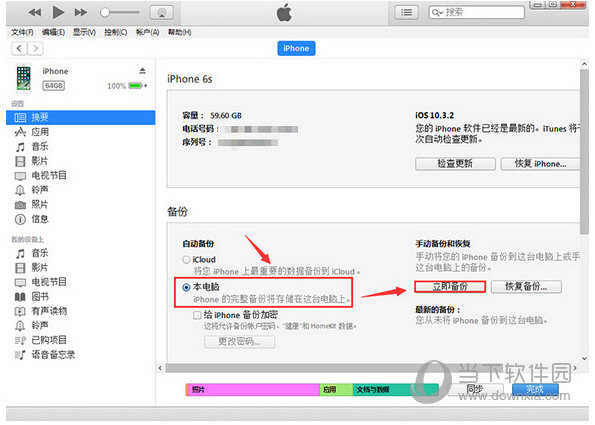Click the 立即备份 button
This screenshot has height=425, width=595.
coord(450,286)
